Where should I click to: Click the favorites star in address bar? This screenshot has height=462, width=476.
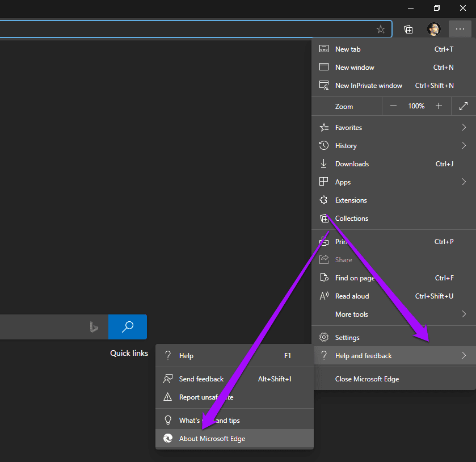click(x=381, y=29)
